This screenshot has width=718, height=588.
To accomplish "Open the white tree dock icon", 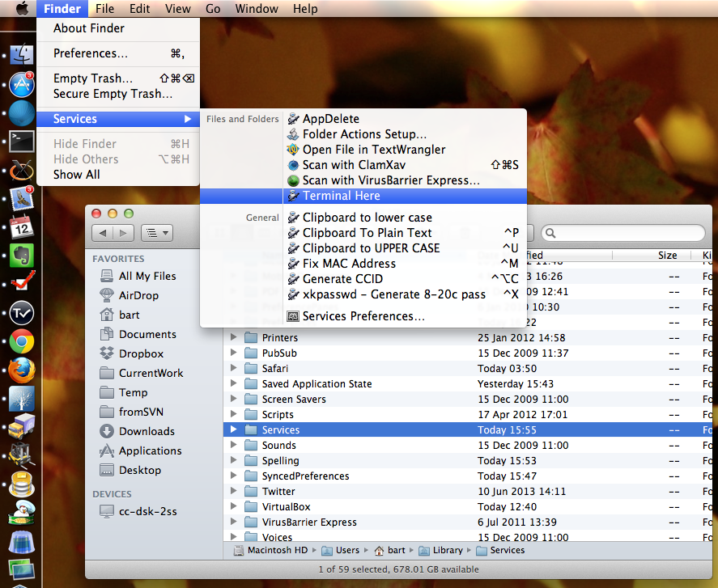I will [21, 399].
